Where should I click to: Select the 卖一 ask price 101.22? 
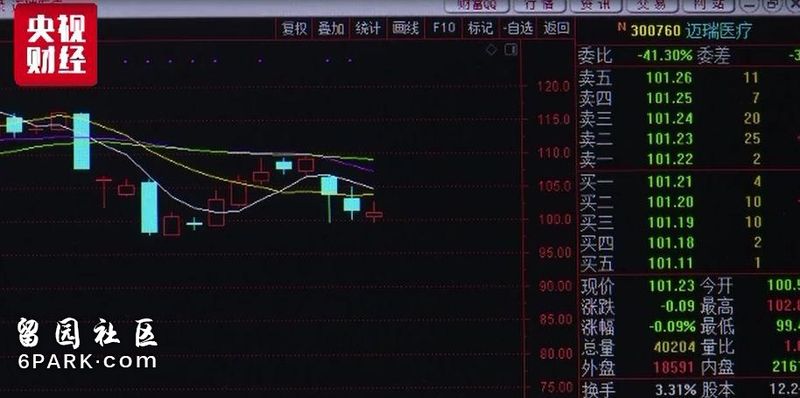[670, 159]
